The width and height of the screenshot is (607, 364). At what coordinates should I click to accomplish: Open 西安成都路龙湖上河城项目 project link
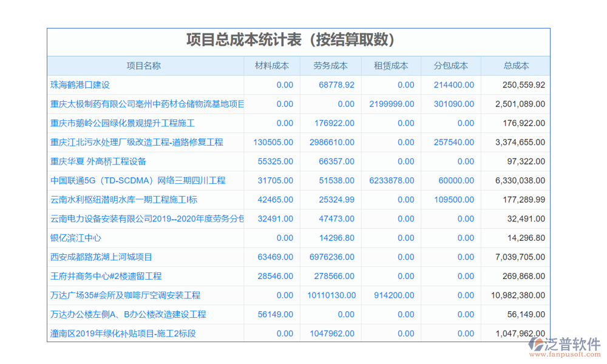[x=101, y=257]
